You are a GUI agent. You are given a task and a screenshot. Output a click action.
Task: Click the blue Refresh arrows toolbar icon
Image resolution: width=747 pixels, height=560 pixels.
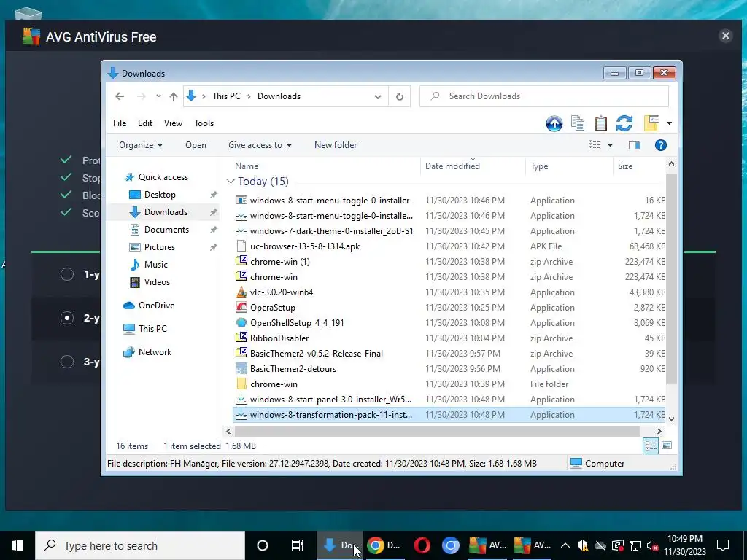tap(624, 123)
